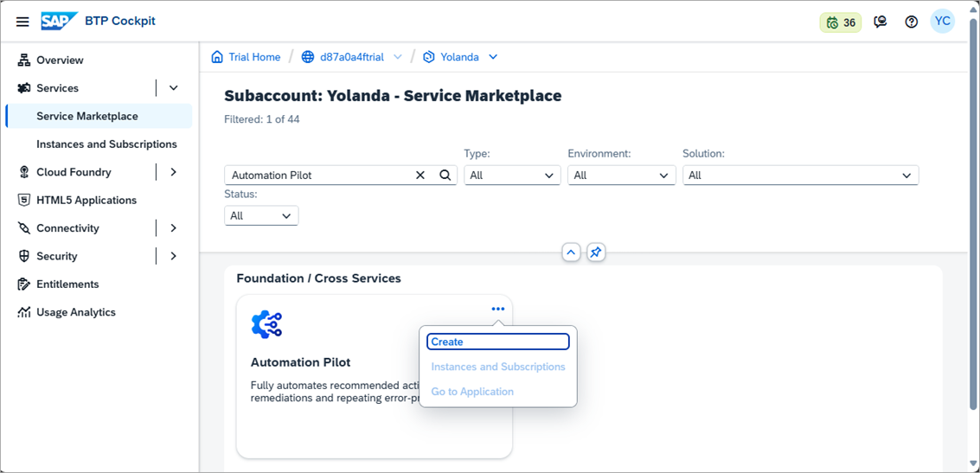Open the hamburger navigation menu
980x473 pixels.
[x=22, y=22]
